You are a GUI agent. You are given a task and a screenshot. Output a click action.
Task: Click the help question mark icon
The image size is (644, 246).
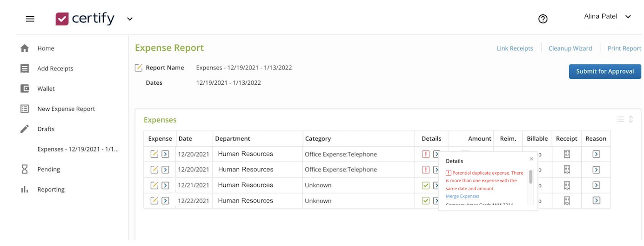(543, 19)
